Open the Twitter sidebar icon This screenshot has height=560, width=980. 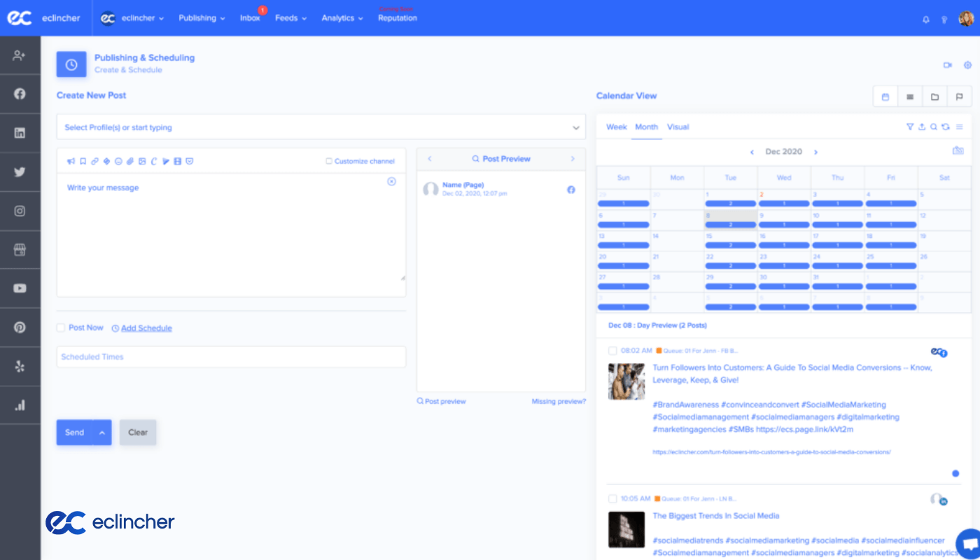pyautogui.click(x=20, y=172)
